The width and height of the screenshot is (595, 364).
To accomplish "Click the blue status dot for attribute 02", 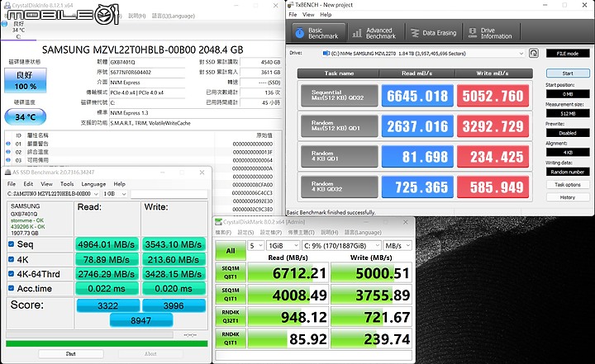I will pos(8,152).
